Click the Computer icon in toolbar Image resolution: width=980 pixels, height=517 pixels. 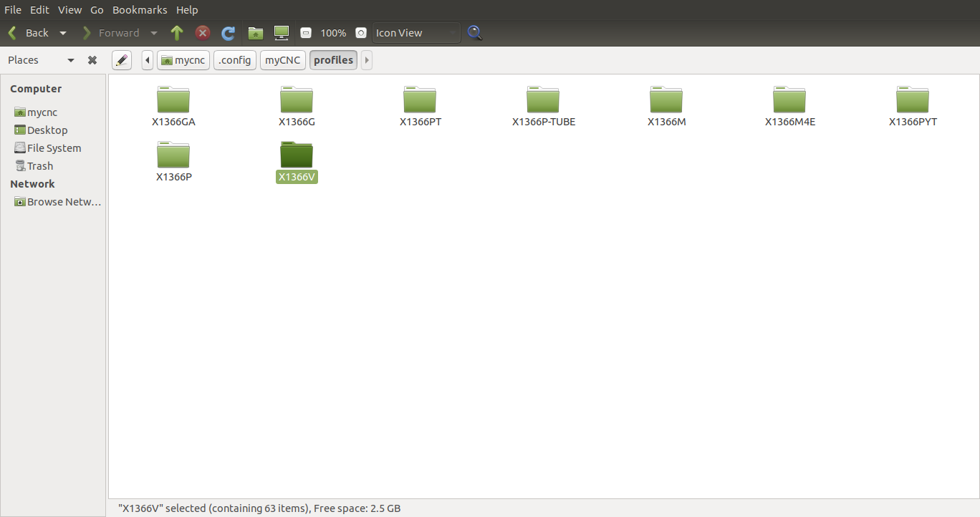(x=282, y=33)
